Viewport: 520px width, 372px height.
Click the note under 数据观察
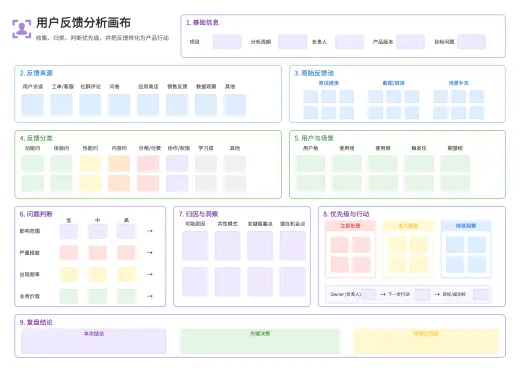click(206, 105)
